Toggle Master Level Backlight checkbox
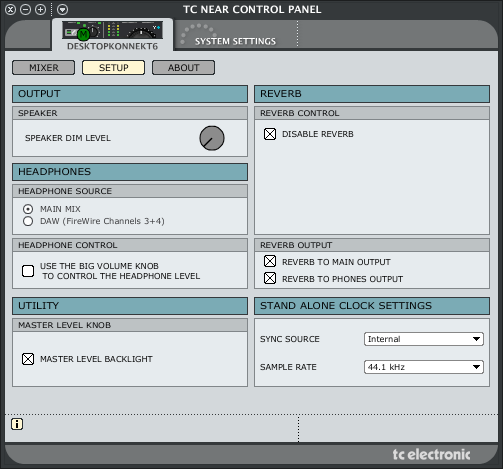 tap(28, 359)
